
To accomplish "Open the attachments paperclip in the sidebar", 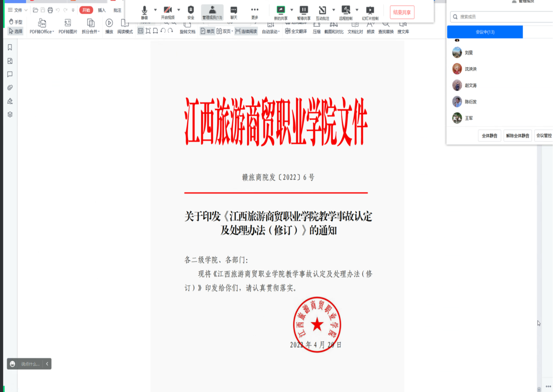I will click(10, 88).
